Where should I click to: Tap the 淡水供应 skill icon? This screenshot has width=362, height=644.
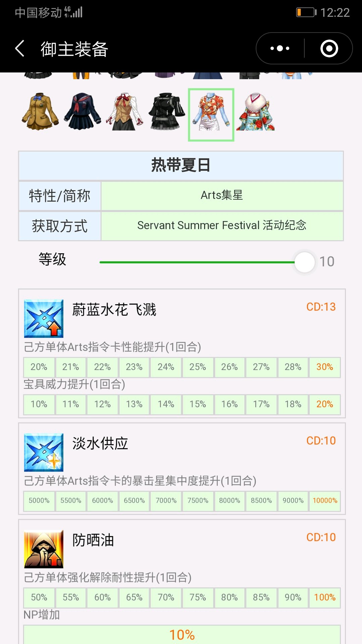coord(44,452)
